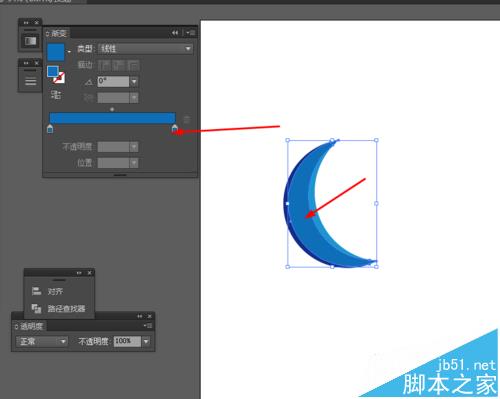Open the 对齐 align panel
The height and width of the screenshot is (399, 500).
point(55,291)
